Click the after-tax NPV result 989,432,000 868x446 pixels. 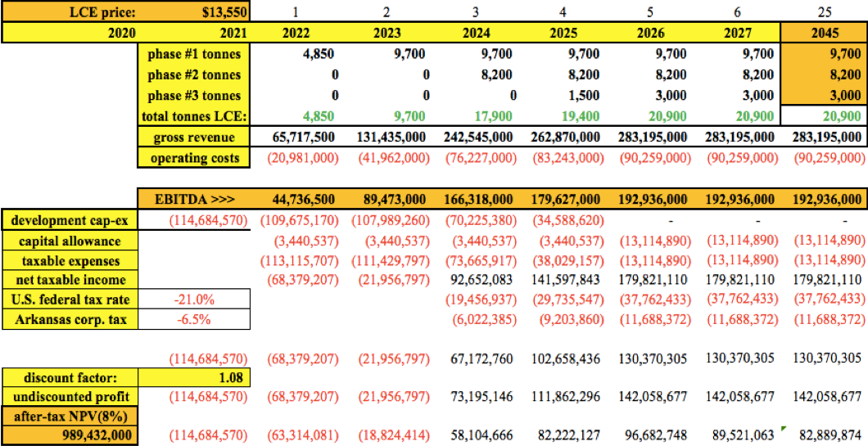click(x=70, y=433)
